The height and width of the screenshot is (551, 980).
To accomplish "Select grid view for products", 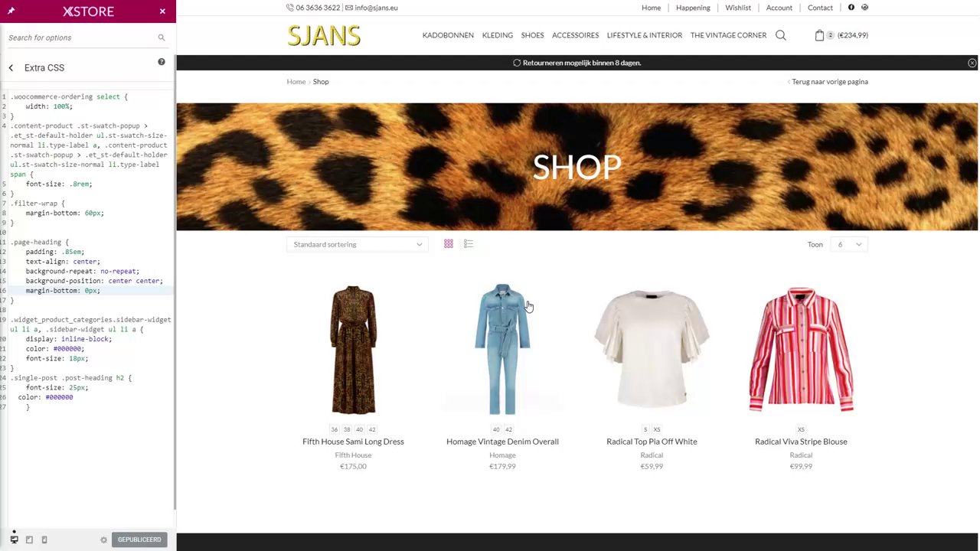I will pos(449,244).
